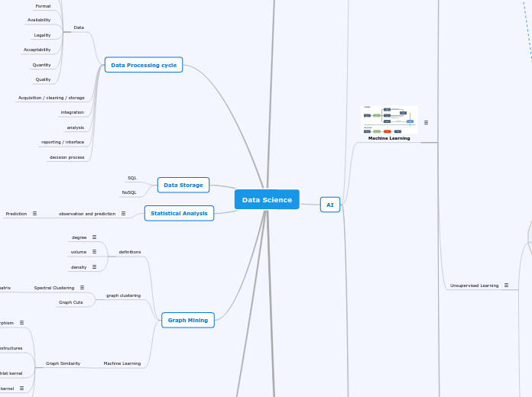Select the integration subtopic
The image size is (532, 397).
[73, 112]
